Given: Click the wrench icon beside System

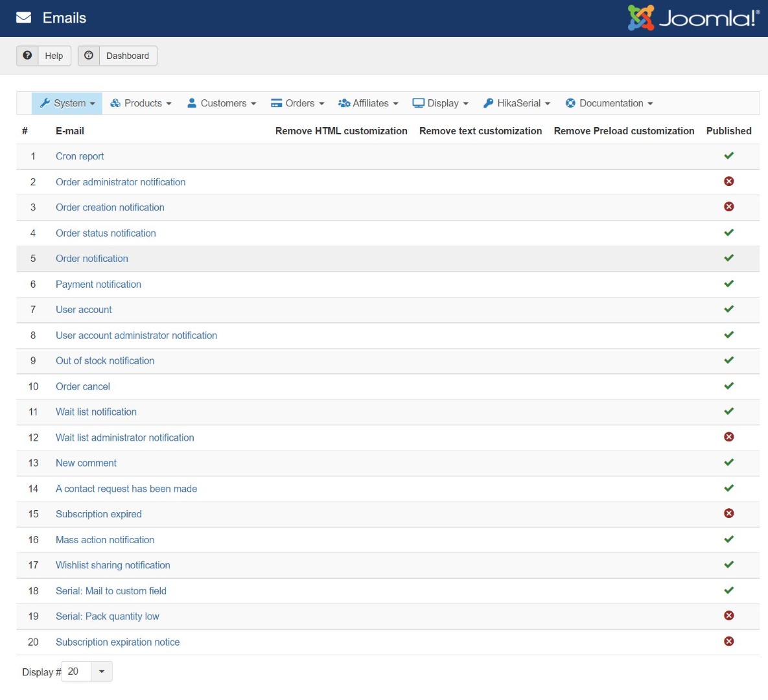Looking at the screenshot, I should click(45, 103).
